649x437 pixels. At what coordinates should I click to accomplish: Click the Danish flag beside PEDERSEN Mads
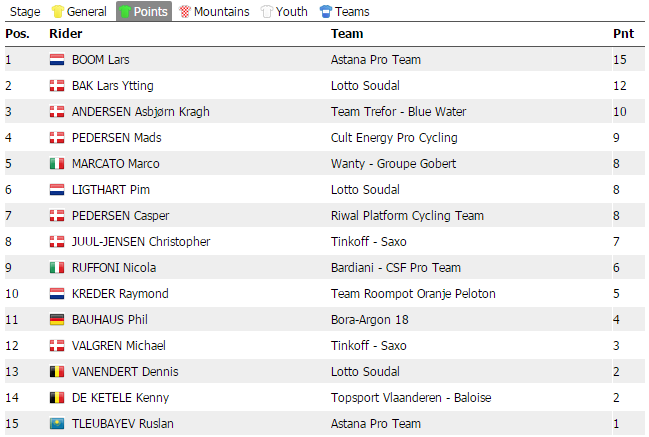(x=57, y=138)
